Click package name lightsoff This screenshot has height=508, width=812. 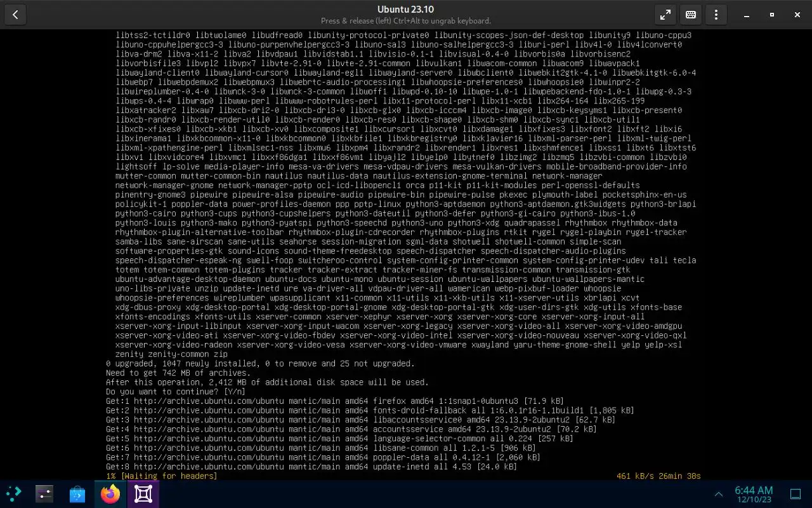click(136, 166)
